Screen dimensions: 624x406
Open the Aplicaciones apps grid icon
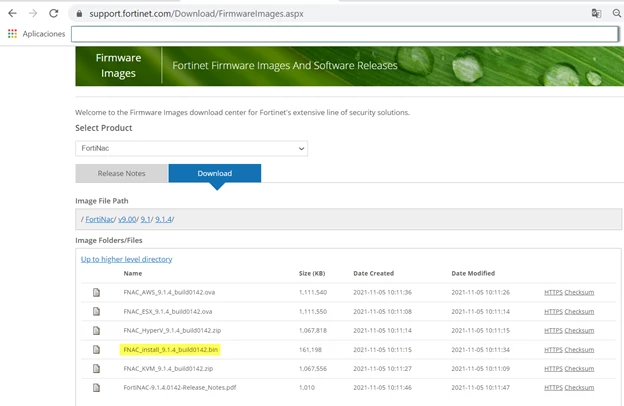(x=12, y=34)
